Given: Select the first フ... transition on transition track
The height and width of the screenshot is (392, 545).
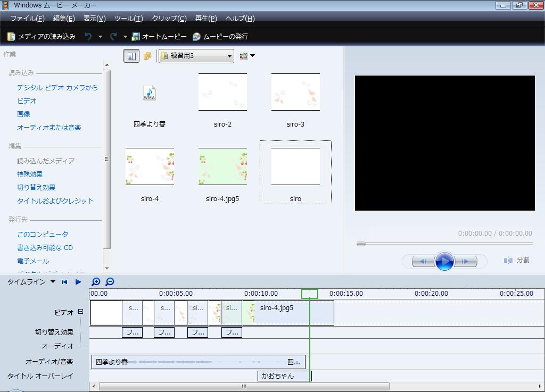Looking at the screenshot, I should tap(132, 332).
